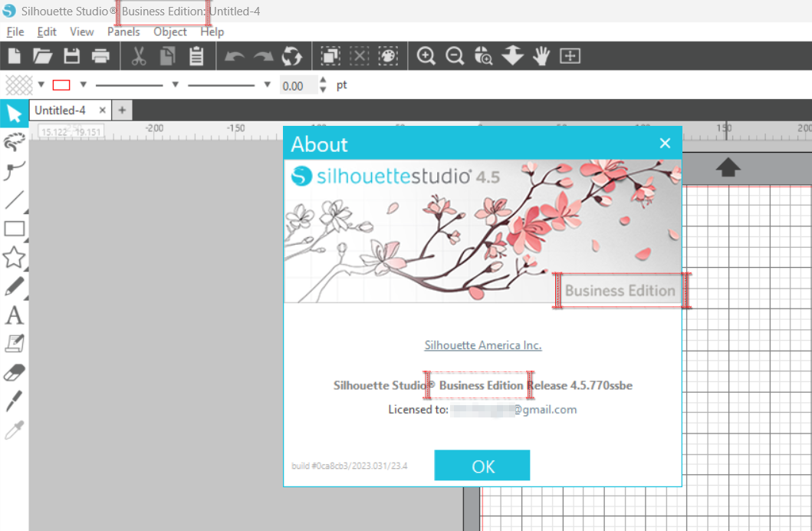Select the Text tool
This screenshot has width=812, height=531.
point(14,315)
